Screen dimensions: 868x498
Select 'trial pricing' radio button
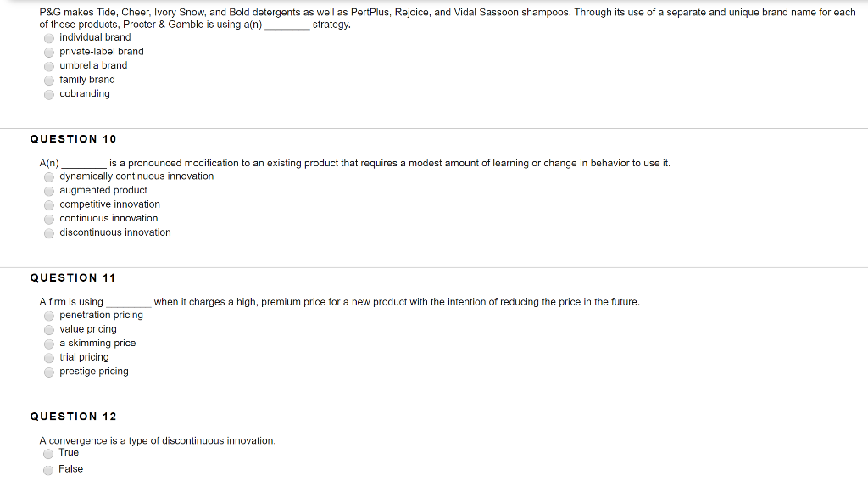(49, 358)
